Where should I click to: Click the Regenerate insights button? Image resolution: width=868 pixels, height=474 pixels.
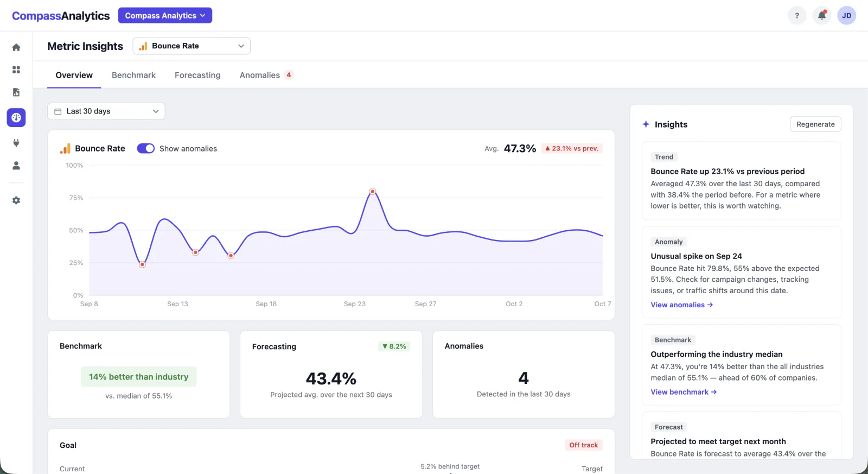click(x=815, y=124)
